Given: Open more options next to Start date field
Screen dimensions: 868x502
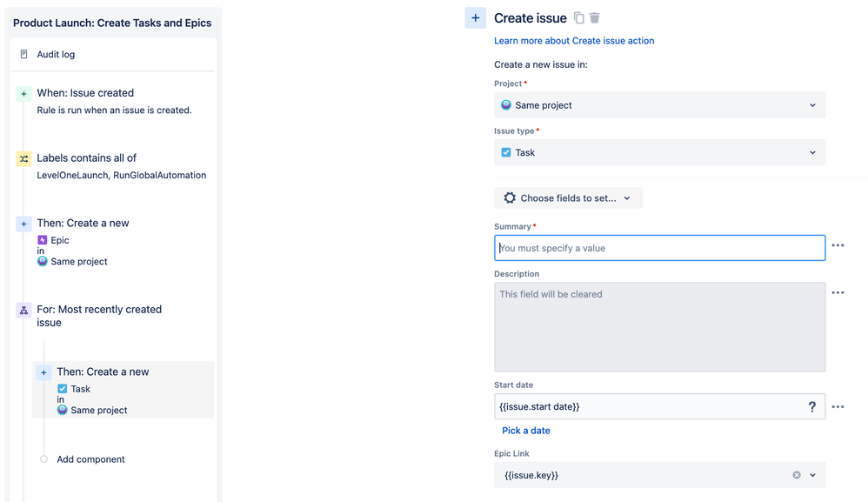Looking at the screenshot, I should (838, 407).
